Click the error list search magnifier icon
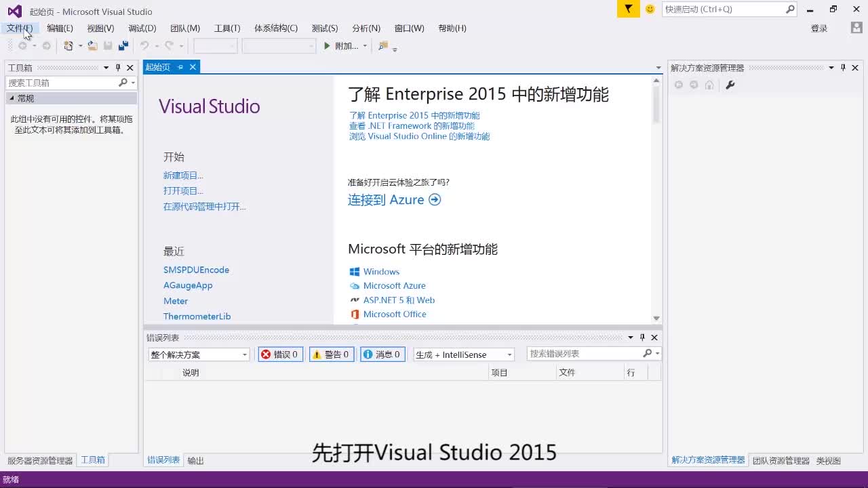Viewport: 868px width, 488px height. coord(647,354)
